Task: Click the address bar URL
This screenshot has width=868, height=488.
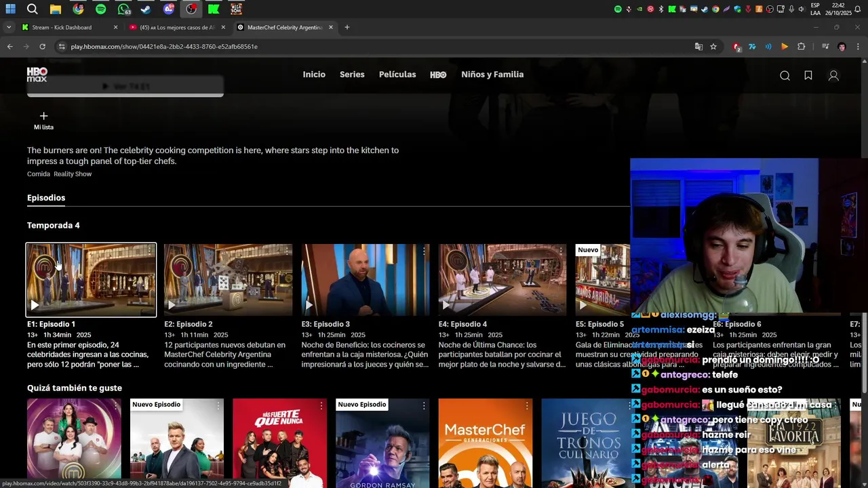Action: tap(164, 47)
